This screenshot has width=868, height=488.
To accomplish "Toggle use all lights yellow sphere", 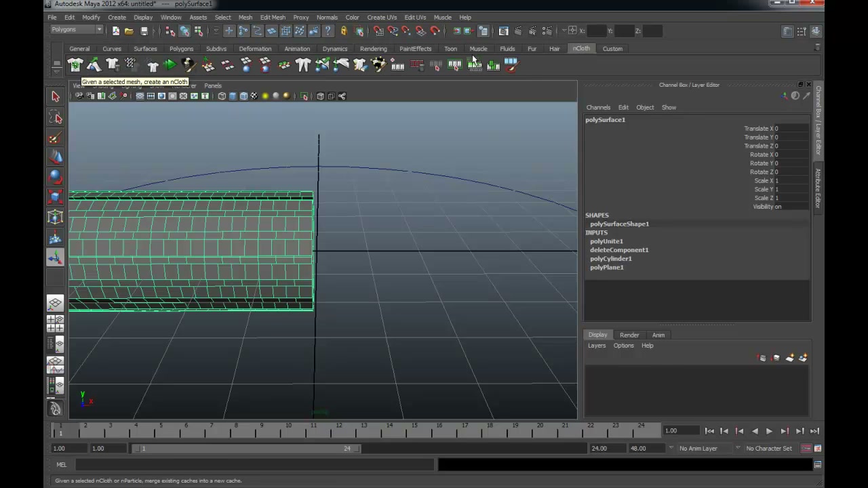I will tap(265, 96).
